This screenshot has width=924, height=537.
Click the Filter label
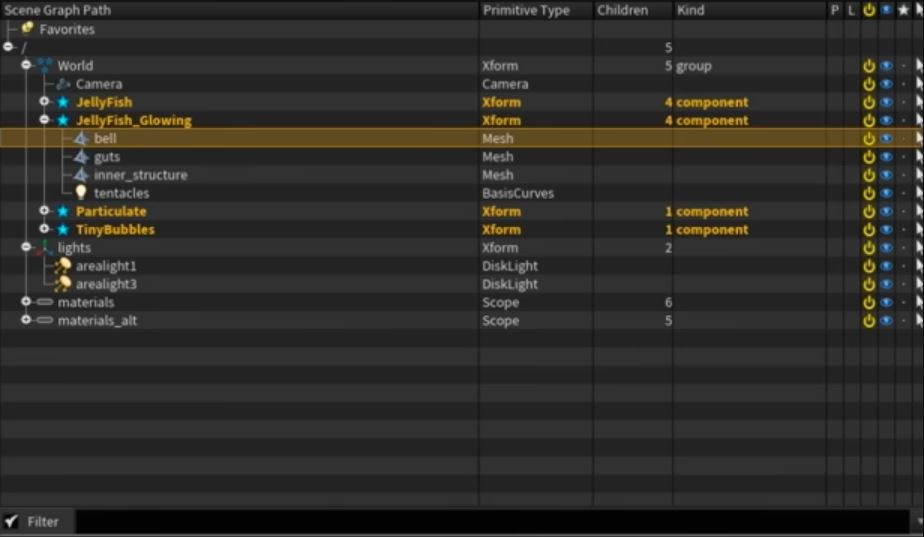pos(43,522)
